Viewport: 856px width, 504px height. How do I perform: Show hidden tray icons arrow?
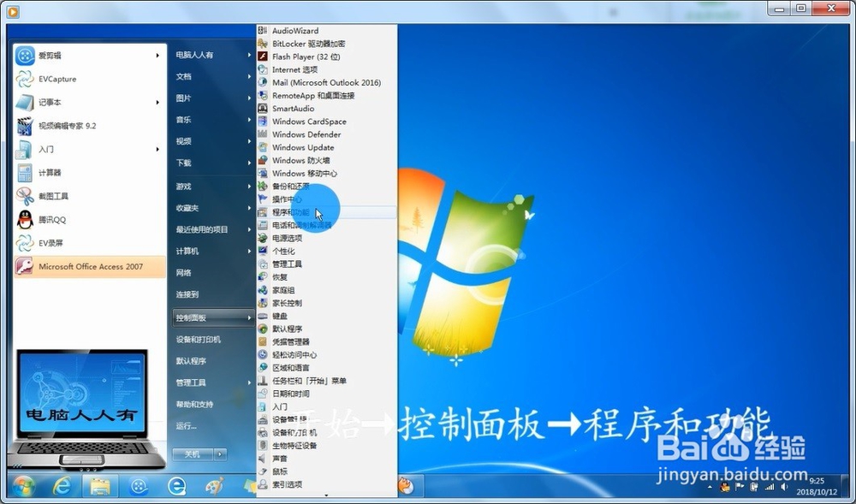coord(710,487)
